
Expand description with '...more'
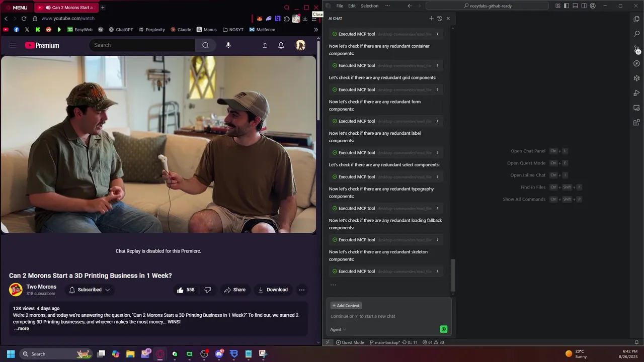(22, 329)
